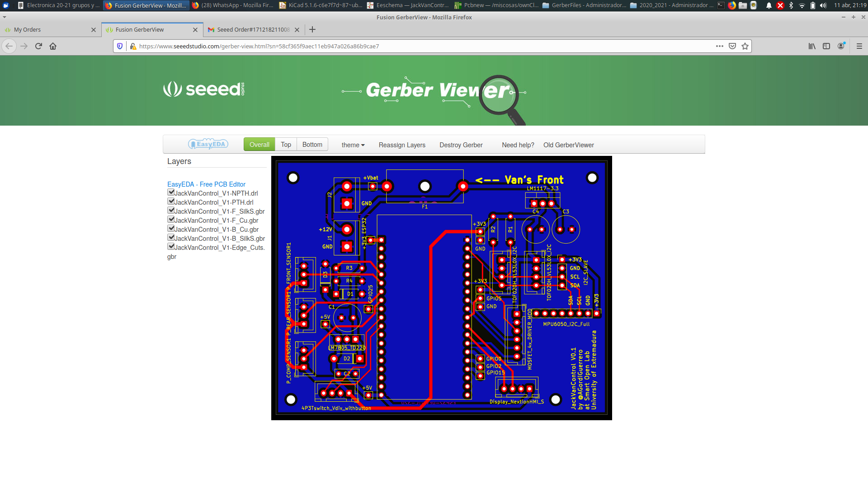Screen dimensions: 868x488
Task: Reload the page with refresh icon
Action: coord(38,46)
